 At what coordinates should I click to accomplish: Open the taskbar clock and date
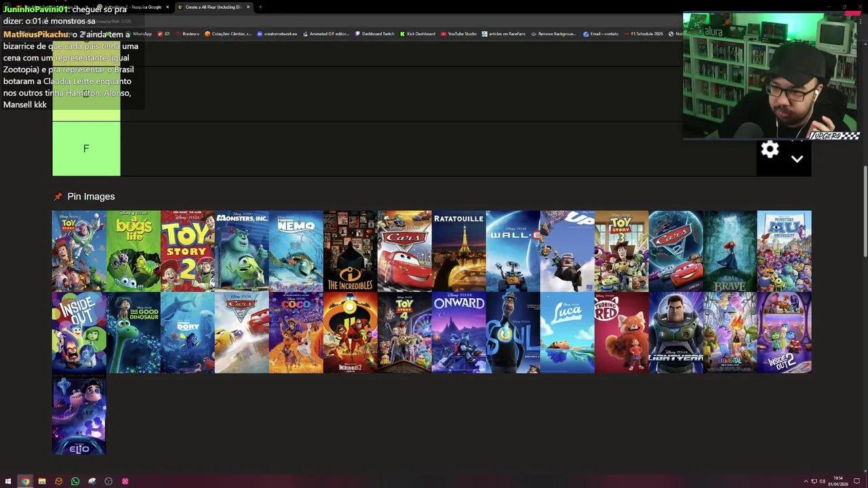tap(839, 481)
